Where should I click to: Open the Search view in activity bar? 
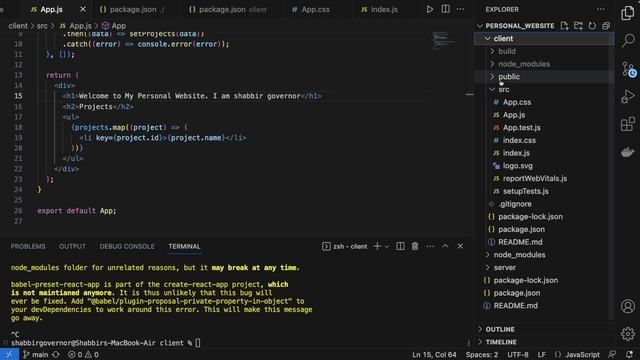[x=628, y=40]
